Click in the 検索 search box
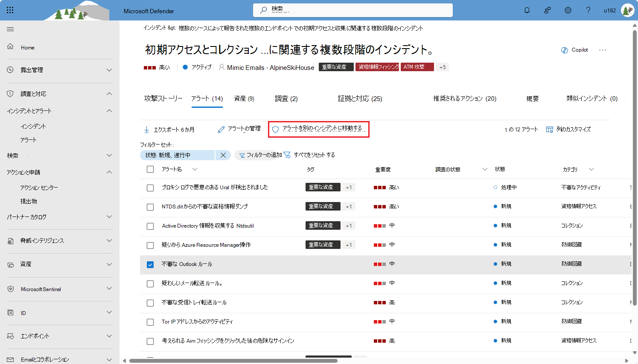Image resolution: width=638 pixels, height=364 pixels. click(x=353, y=10)
